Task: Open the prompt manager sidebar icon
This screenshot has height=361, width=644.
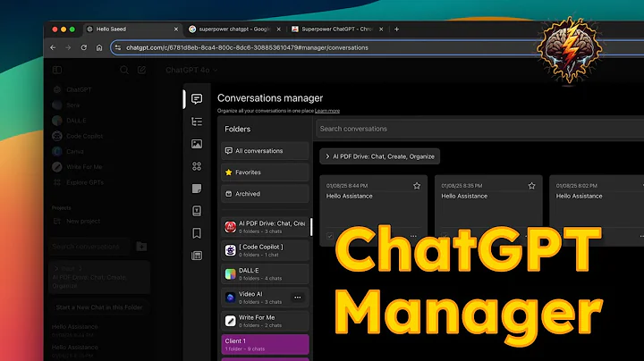Action: pyautogui.click(x=197, y=211)
